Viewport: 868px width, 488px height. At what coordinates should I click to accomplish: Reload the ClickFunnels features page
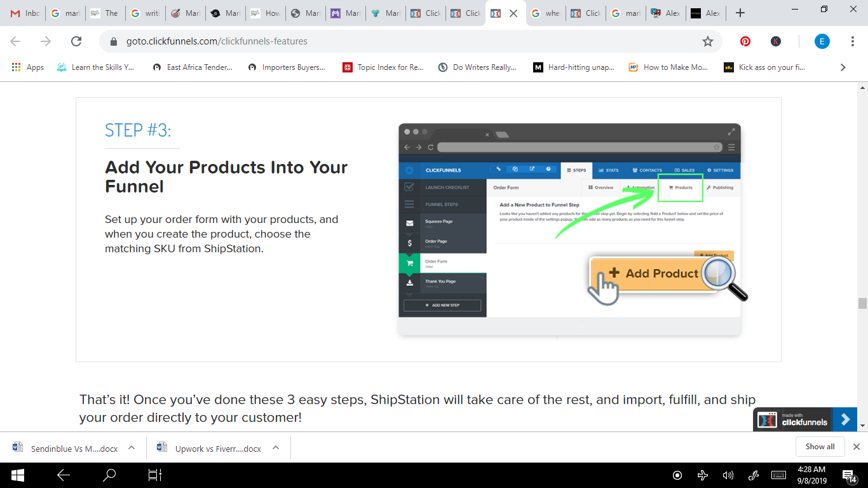[x=76, y=41]
